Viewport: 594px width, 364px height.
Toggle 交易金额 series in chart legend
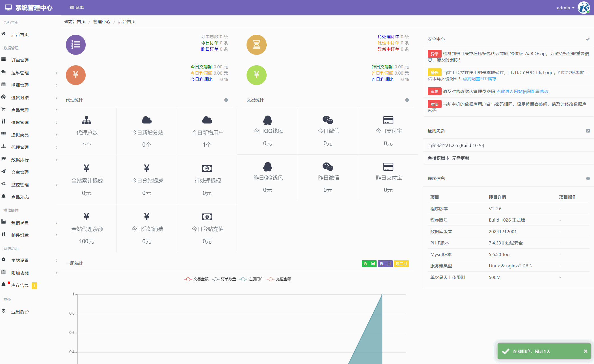coord(196,279)
